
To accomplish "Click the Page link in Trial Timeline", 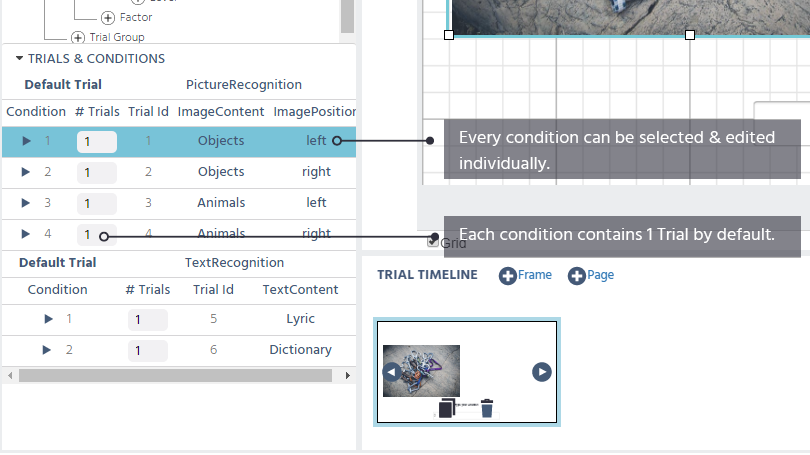I will coord(600,275).
